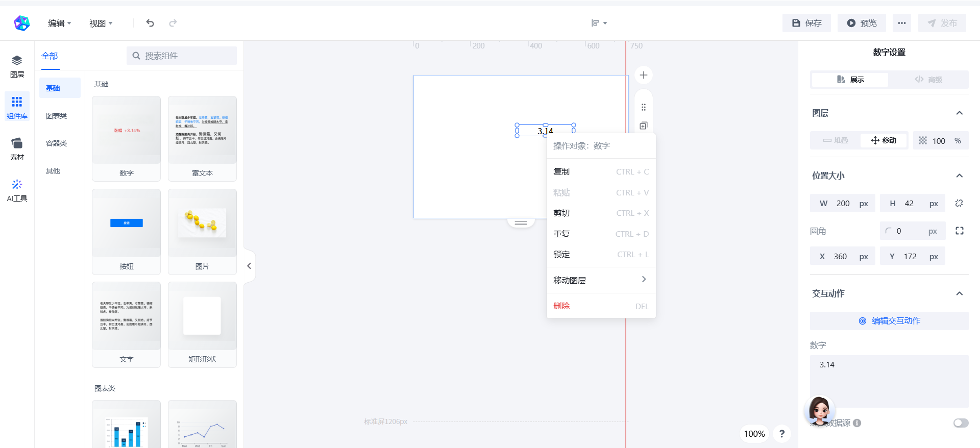Click the 编辑交互动作 button
This screenshot has width=980, height=448.
tap(889, 321)
